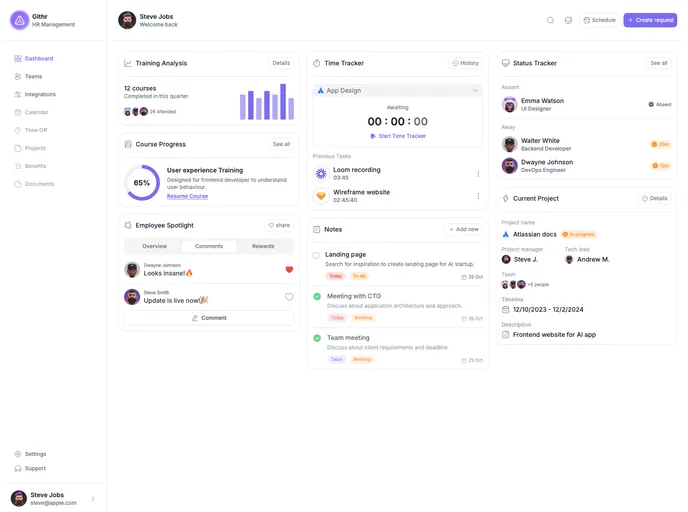Image resolution: width=688 pixels, height=512 pixels.
Task: Open Documents in sidebar
Action: pyautogui.click(x=34, y=184)
